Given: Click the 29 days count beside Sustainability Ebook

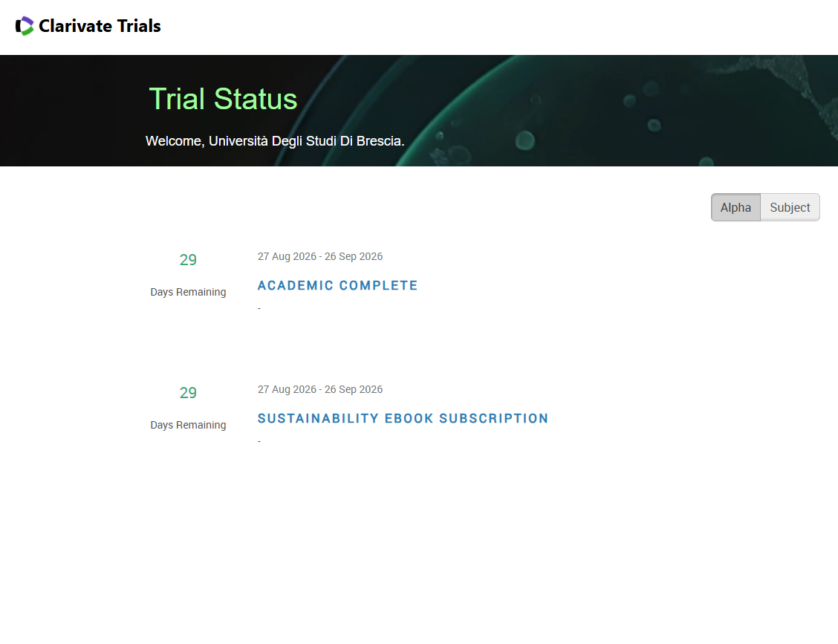Looking at the screenshot, I should tap(188, 393).
